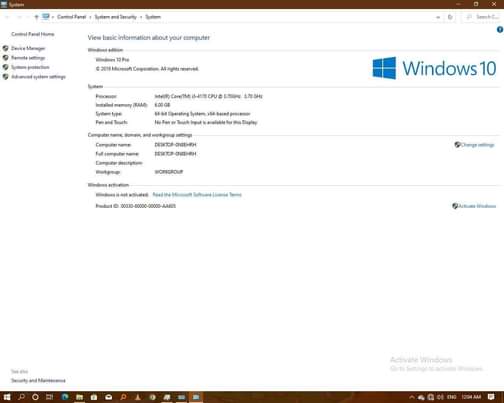
Task: Click the 64-bit Operating System text
Action: pos(202,114)
